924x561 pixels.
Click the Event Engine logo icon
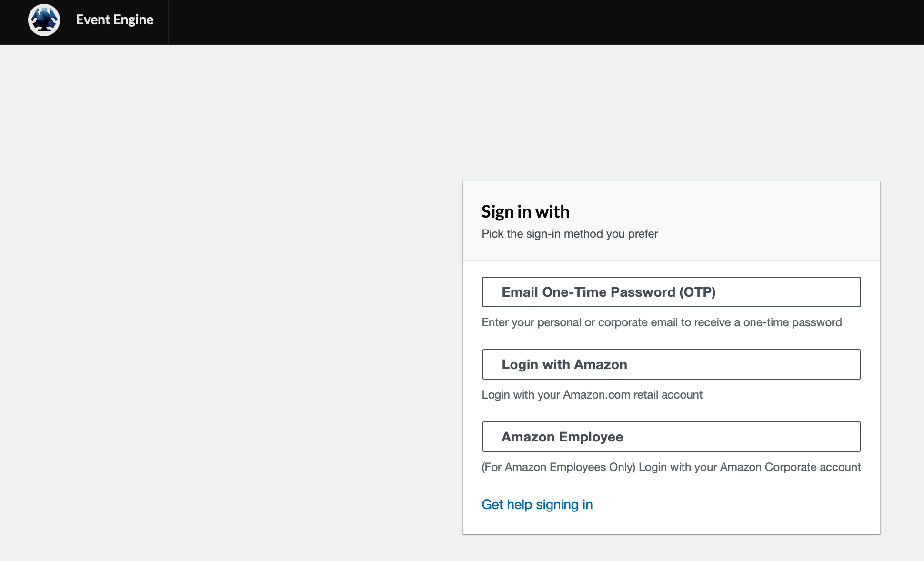point(44,20)
